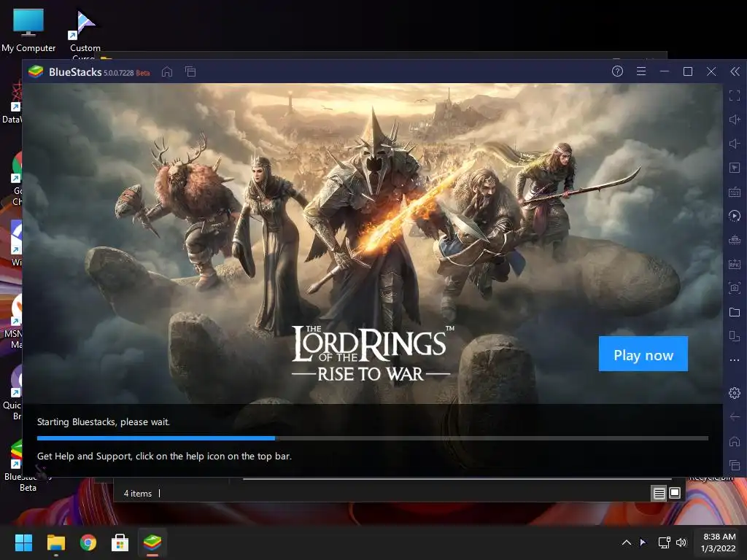Open recent apps icon in sidebar
The width and height of the screenshot is (747, 560).
point(735,464)
